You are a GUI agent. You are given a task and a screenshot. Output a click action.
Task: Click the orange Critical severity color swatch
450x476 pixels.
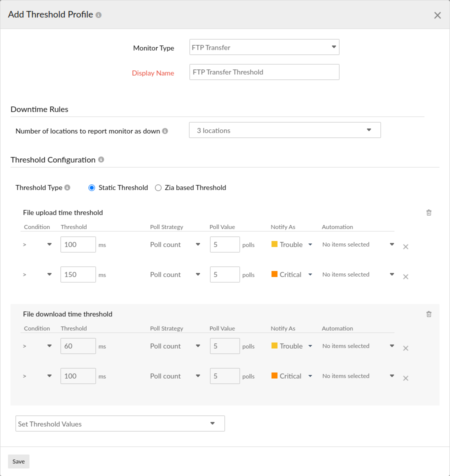275,274
